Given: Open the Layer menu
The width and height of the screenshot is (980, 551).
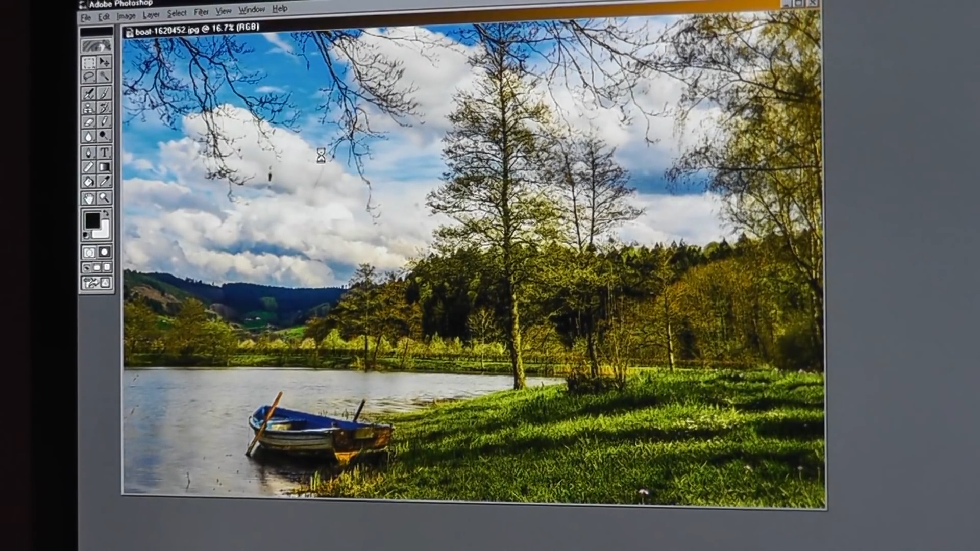Looking at the screenshot, I should 151,15.
